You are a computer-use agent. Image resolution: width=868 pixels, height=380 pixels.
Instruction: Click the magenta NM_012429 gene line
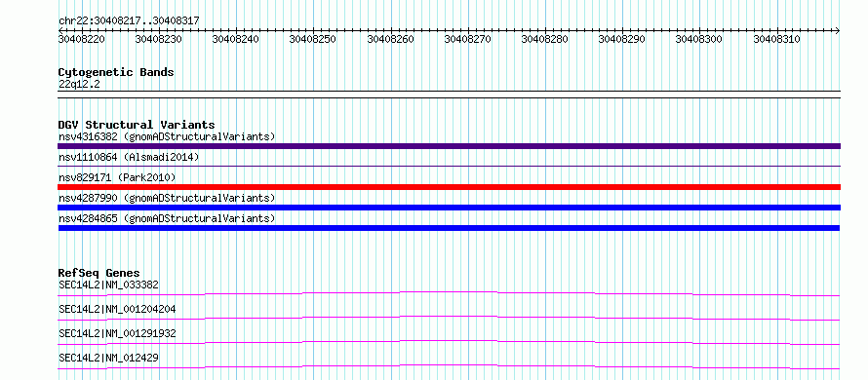(x=449, y=366)
